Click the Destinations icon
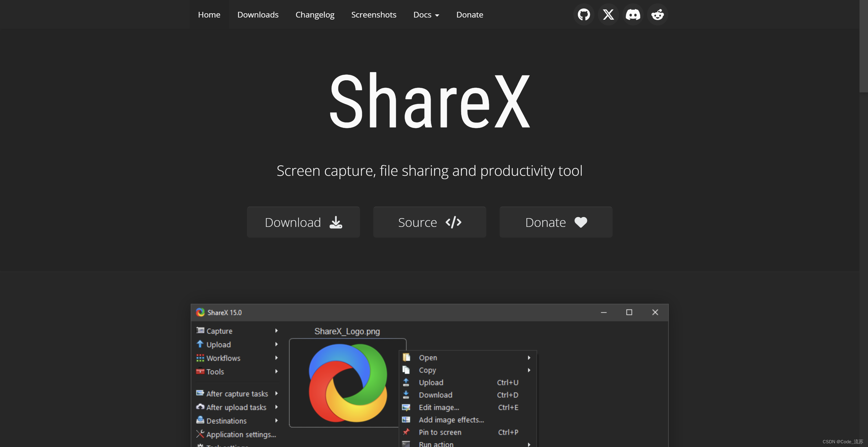Image resolution: width=868 pixels, height=447 pixels. (x=200, y=420)
